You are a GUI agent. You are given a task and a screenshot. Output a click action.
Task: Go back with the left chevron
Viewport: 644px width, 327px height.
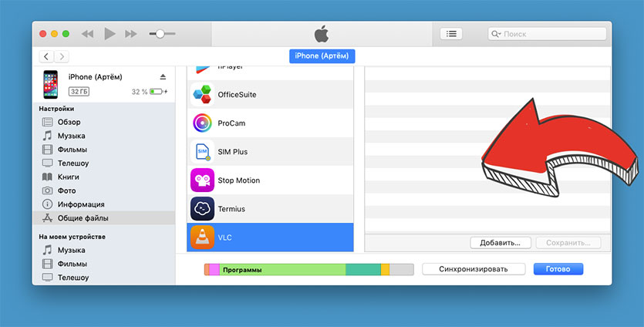point(46,56)
